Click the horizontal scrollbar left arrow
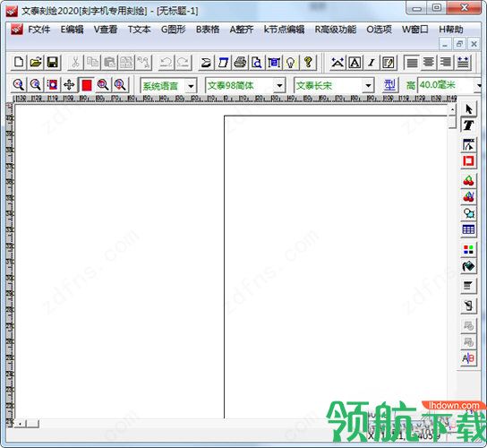Viewport: 487px width, 448px height. [x=21, y=424]
